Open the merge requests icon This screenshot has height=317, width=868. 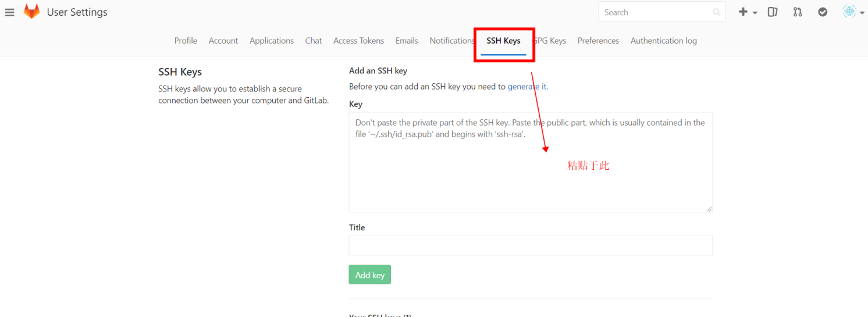(798, 12)
